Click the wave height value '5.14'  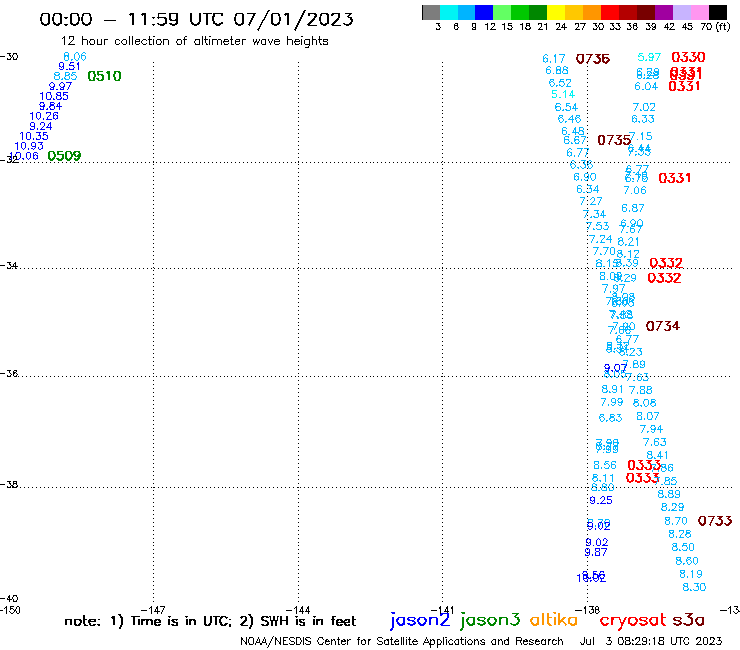563,94
